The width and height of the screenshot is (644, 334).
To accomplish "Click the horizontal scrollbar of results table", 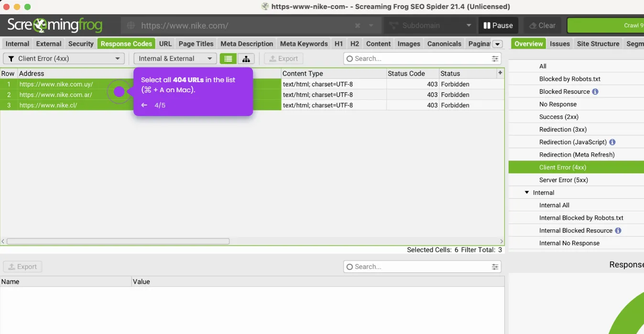I will [118, 241].
